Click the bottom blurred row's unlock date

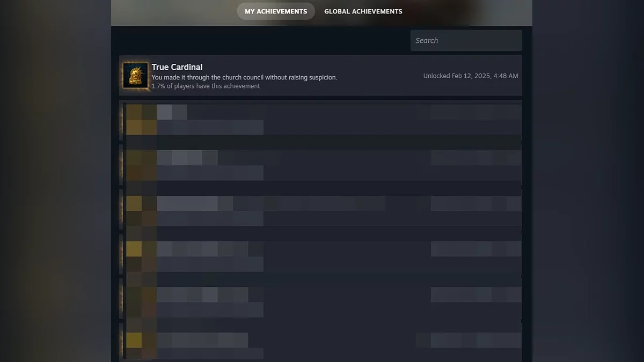(x=469, y=340)
